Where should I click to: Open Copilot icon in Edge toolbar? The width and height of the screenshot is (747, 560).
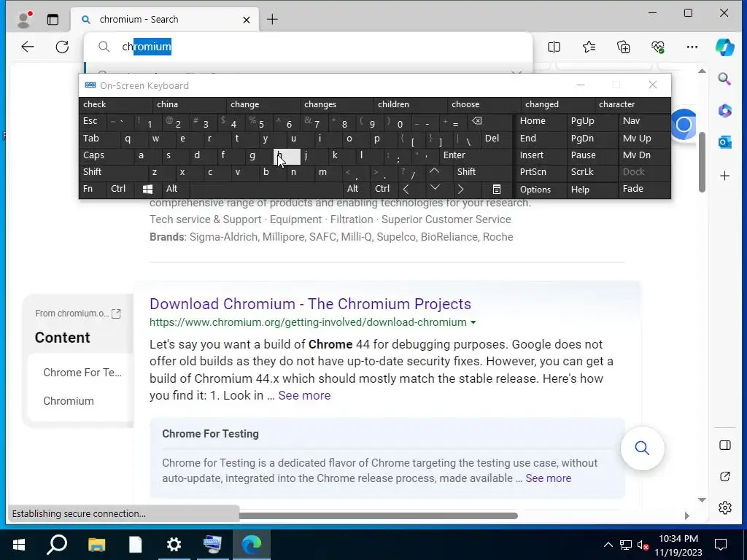coord(724,47)
